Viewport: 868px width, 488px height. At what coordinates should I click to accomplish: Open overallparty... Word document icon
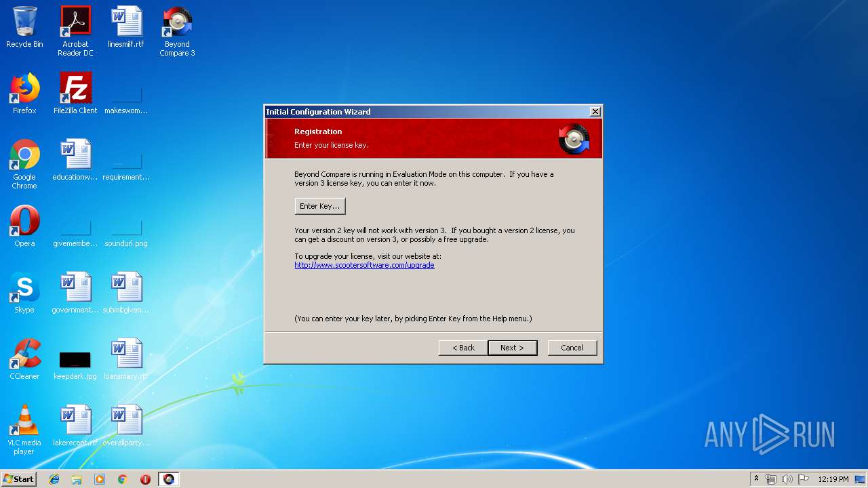[126, 426]
